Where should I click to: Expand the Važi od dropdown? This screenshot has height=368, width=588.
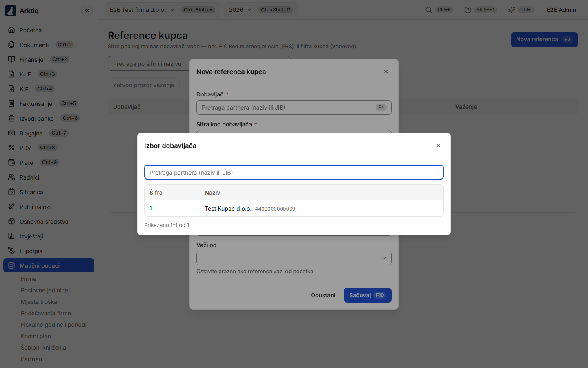294,258
